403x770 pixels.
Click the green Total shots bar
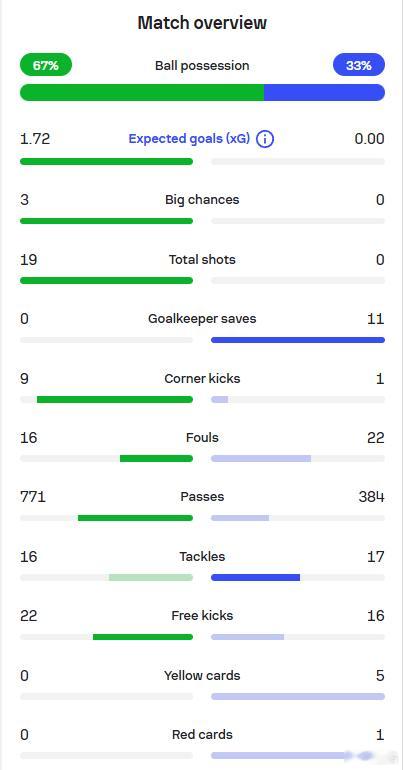pyautogui.click(x=106, y=280)
